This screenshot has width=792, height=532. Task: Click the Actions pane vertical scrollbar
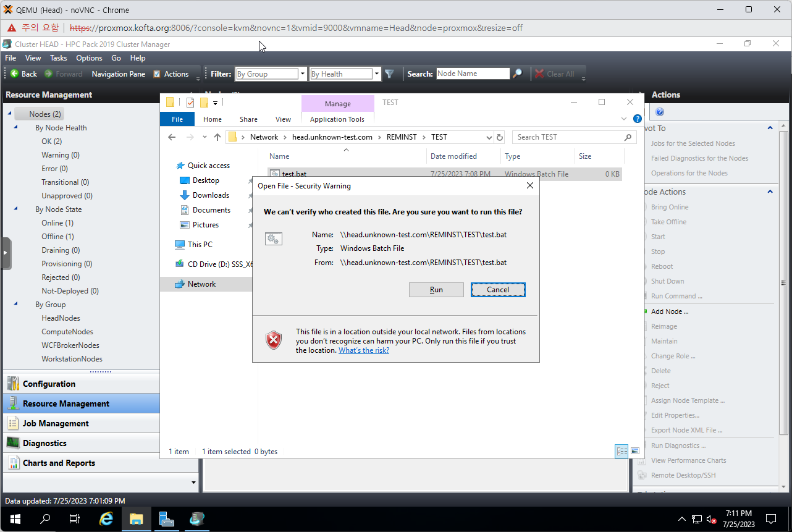[784, 278]
